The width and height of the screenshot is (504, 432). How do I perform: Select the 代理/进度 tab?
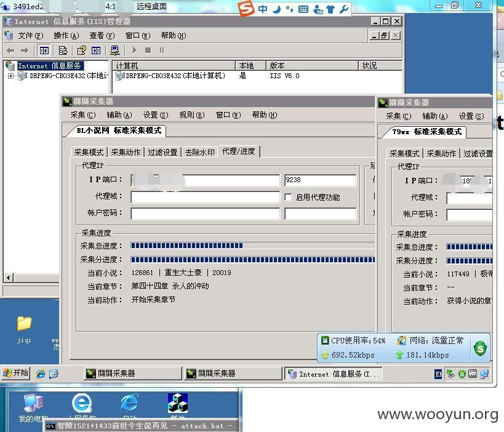pyautogui.click(x=239, y=151)
